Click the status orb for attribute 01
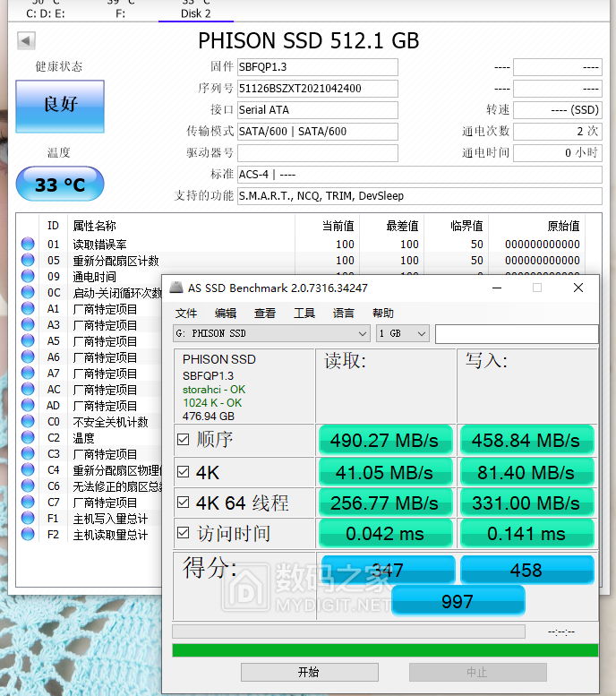Image resolution: width=616 pixels, height=696 pixels. 28,245
